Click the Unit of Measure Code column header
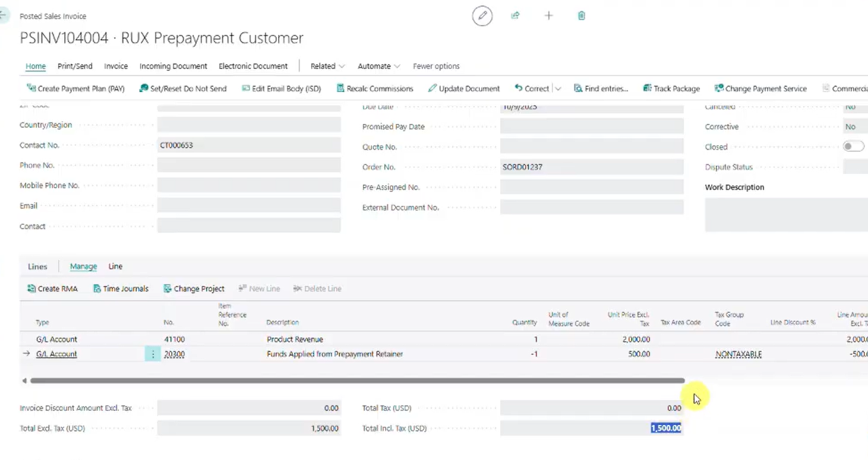Viewport: 868px width, 460px height. tap(569, 319)
